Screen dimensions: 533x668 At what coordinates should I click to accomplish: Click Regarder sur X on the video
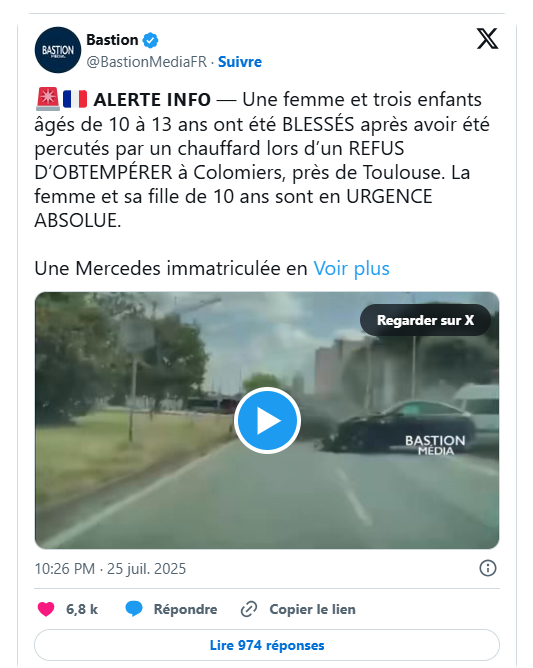425,320
